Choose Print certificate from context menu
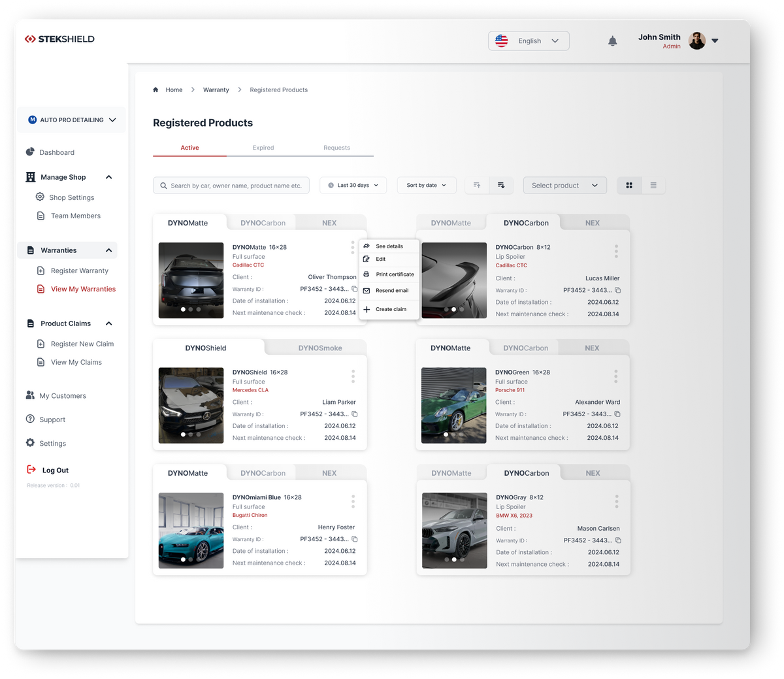The height and width of the screenshot is (679, 784). pyautogui.click(x=395, y=274)
